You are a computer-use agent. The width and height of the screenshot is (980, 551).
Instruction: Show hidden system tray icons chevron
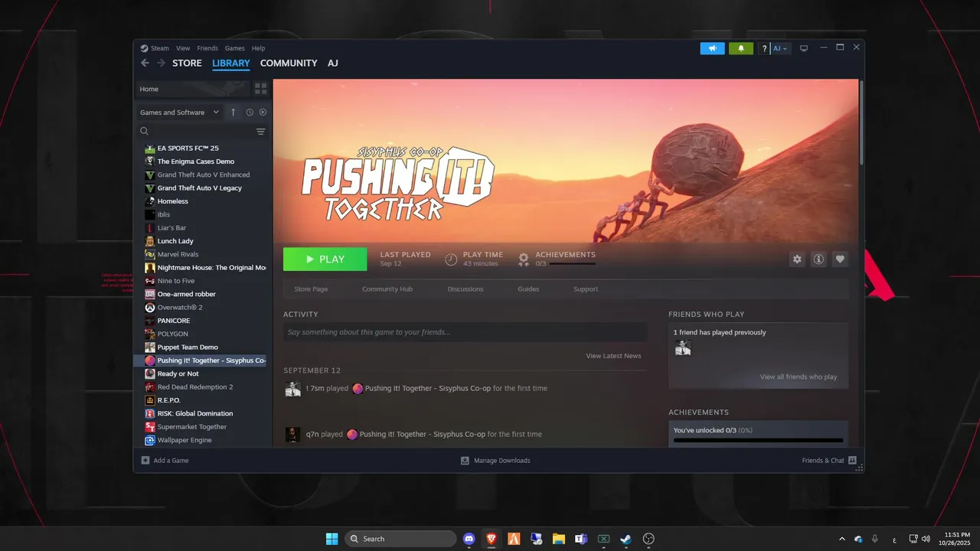pyautogui.click(x=842, y=539)
